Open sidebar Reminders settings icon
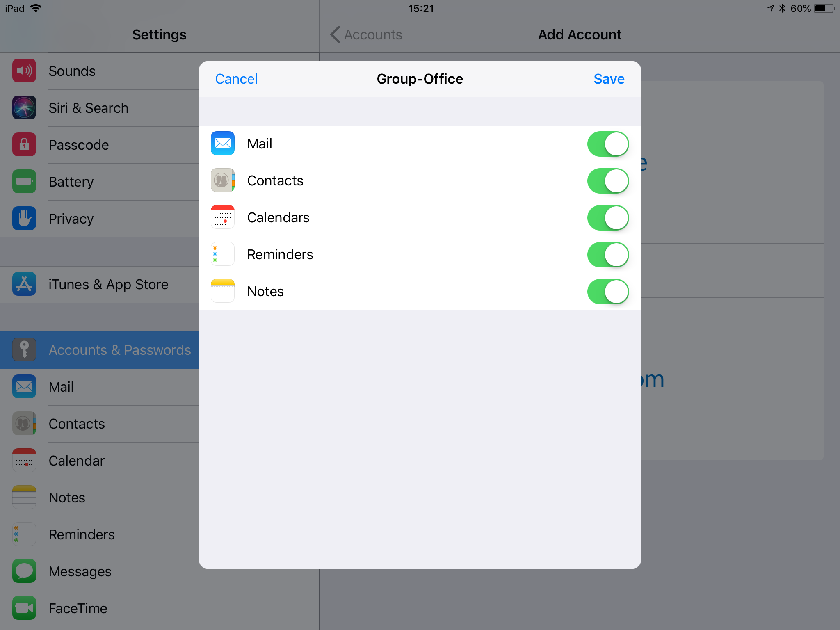The width and height of the screenshot is (840, 630). click(24, 534)
